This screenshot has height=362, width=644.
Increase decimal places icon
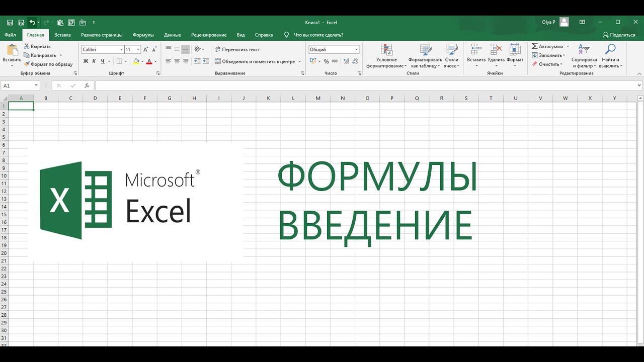[346, 61]
